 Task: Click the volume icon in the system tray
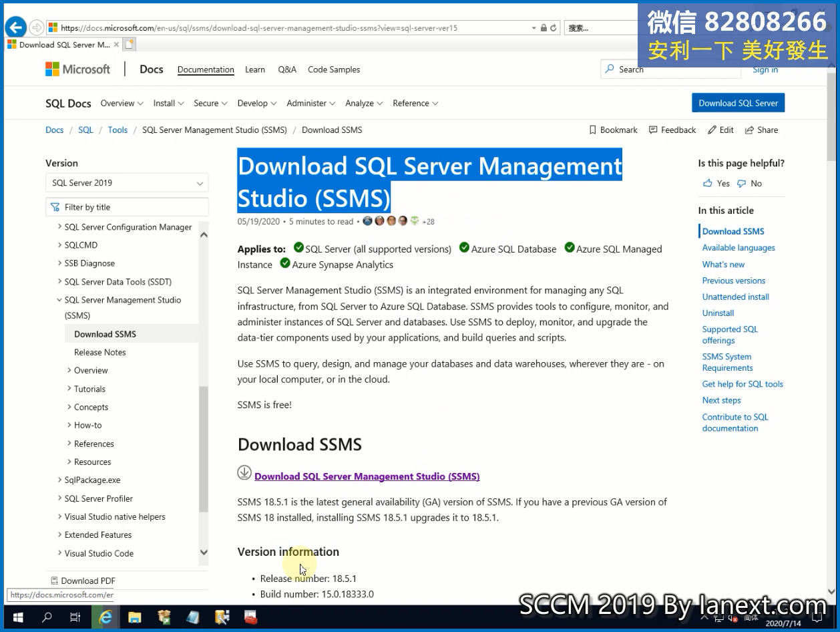tap(733, 618)
